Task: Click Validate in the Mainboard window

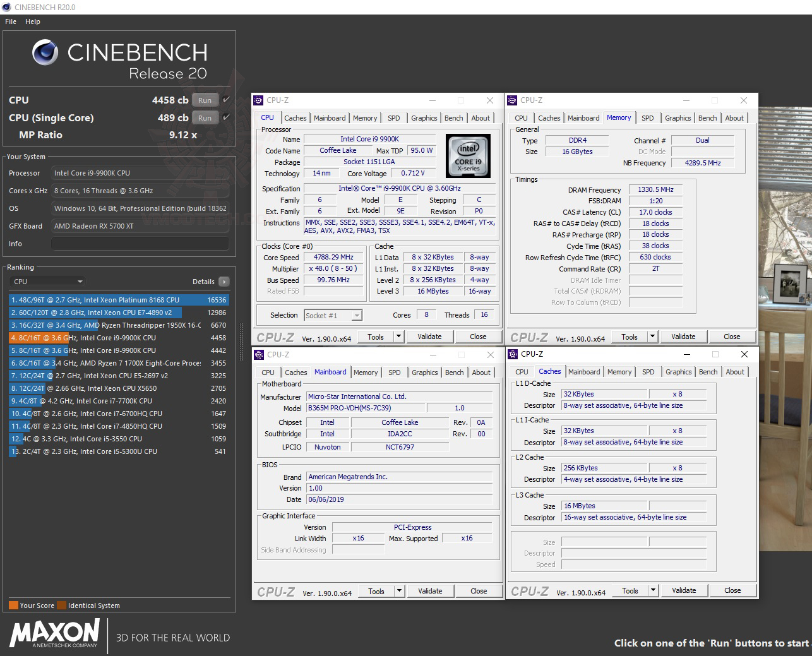Action: (x=430, y=590)
